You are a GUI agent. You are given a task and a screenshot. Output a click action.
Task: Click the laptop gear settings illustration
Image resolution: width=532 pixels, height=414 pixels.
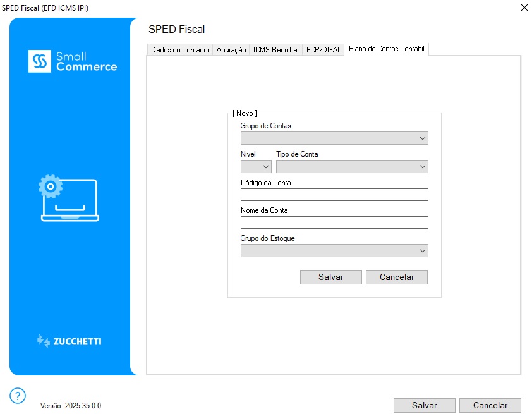coord(70,198)
